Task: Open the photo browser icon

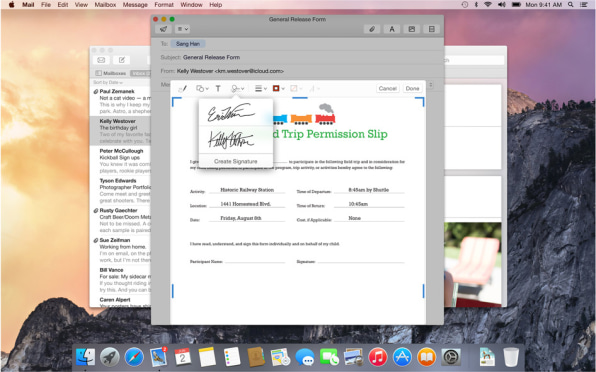Action: 412,29
